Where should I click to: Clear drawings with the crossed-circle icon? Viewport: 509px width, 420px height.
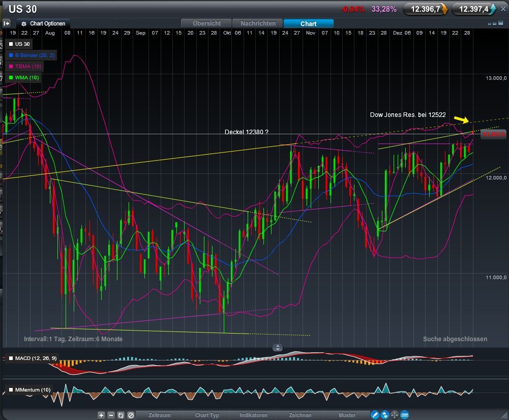(129, 415)
